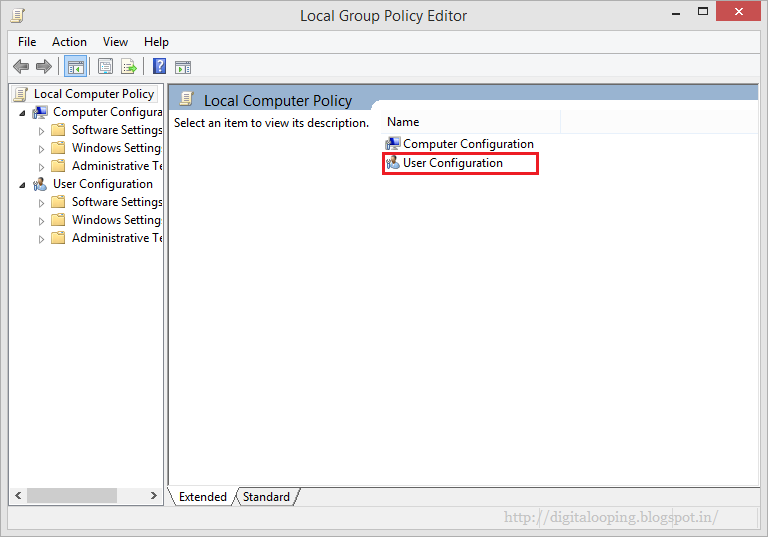768x537 pixels.
Task: Click the Properties toolbar icon
Action: [x=105, y=66]
